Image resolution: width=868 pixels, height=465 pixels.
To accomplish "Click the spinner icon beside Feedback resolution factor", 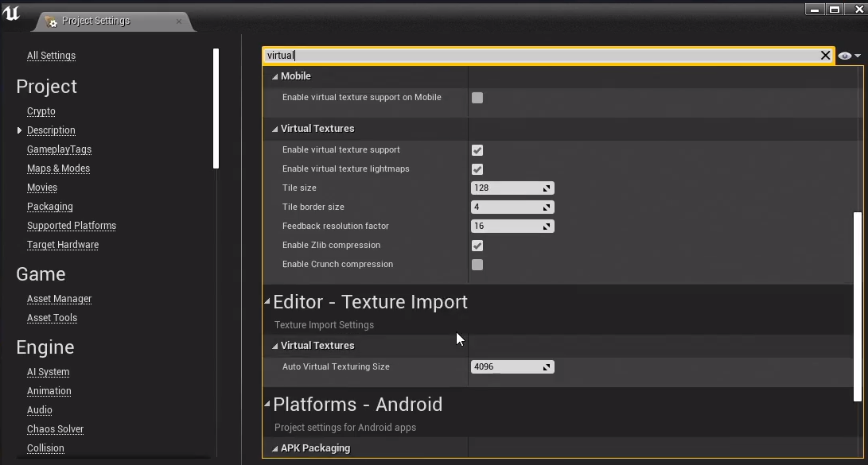I will pyautogui.click(x=547, y=226).
